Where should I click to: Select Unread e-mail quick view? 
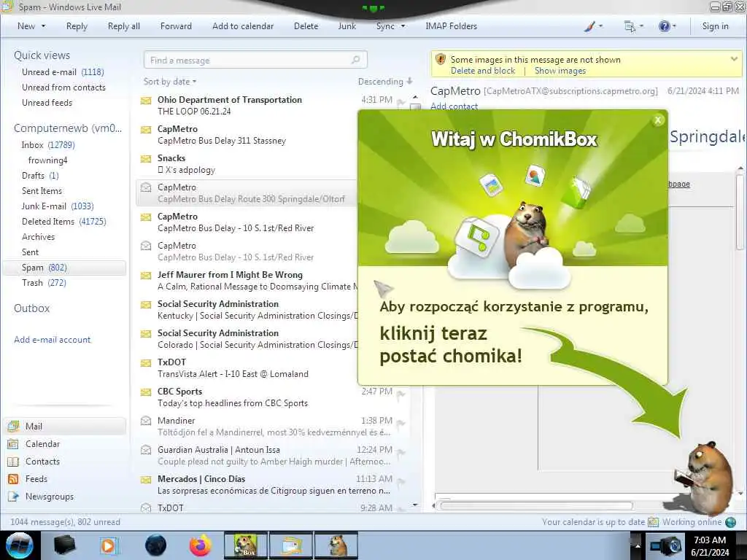click(63, 72)
